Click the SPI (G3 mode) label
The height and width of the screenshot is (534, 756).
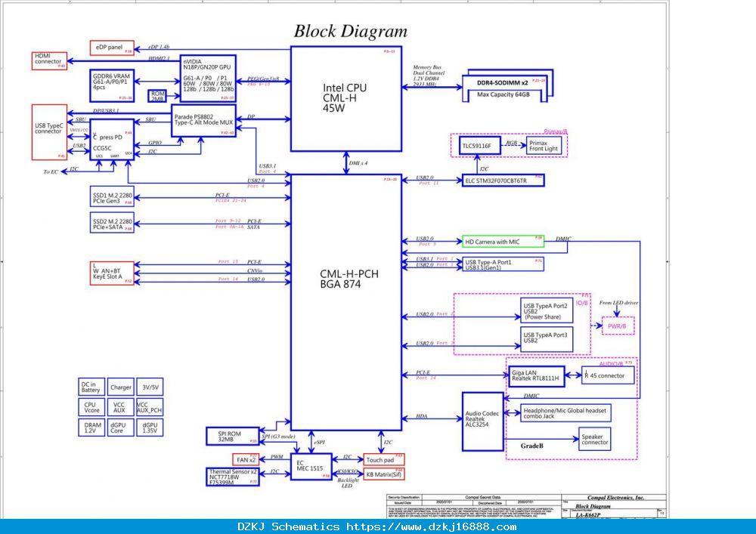pyautogui.click(x=279, y=437)
